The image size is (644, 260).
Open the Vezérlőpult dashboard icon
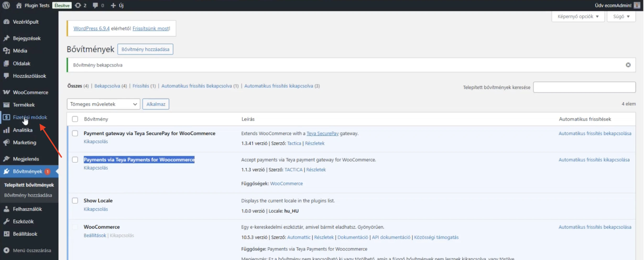[x=7, y=22]
